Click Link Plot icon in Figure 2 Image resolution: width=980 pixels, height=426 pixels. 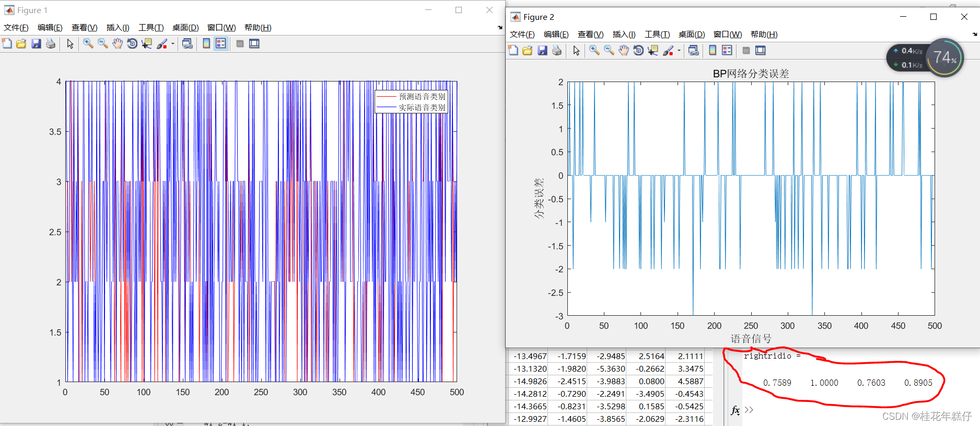point(693,50)
